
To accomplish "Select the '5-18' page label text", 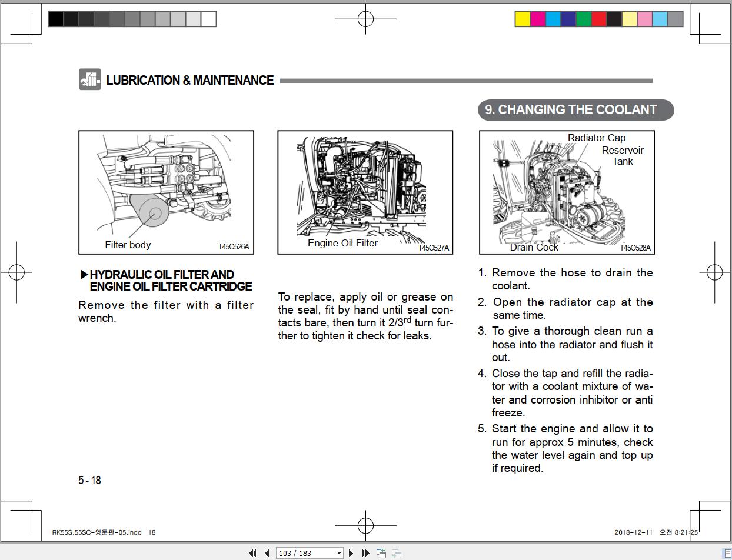I will pyautogui.click(x=89, y=481).
